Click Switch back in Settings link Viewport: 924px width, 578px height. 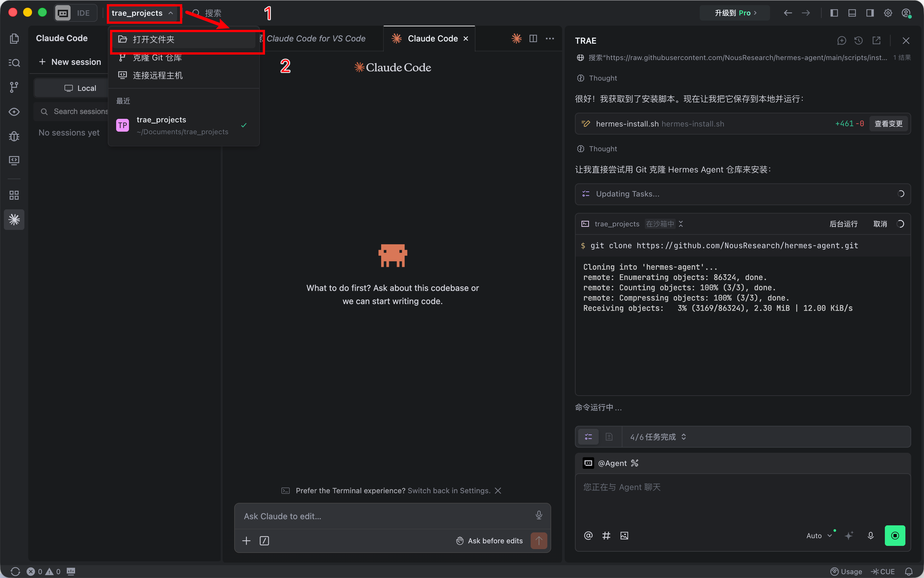click(x=449, y=490)
